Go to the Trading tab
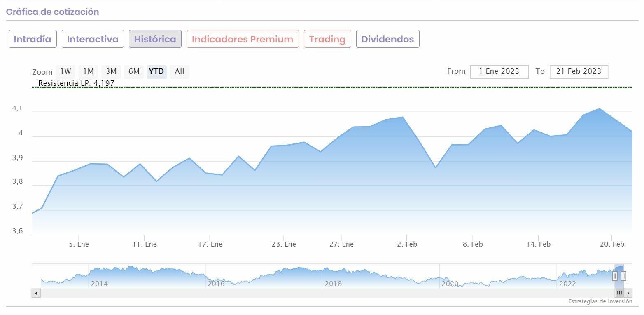This screenshot has width=644, height=315. (x=327, y=39)
